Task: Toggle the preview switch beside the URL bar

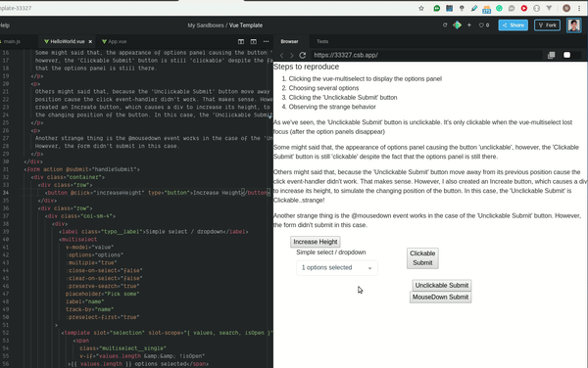Action: [567, 56]
